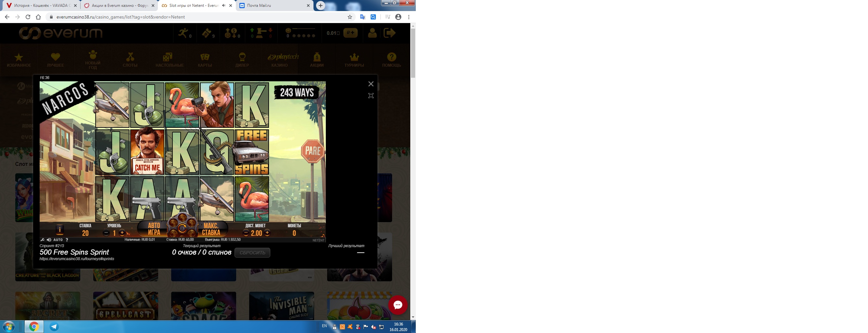This screenshot has width=868, height=333.
Task: Open the Chrome three-dot menu
Action: click(x=409, y=17)
